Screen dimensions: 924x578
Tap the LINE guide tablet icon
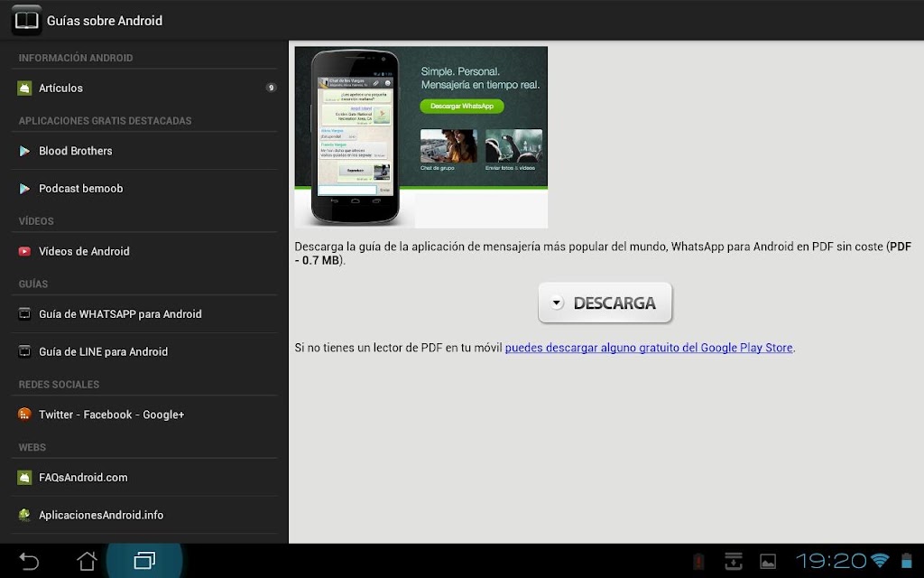pos(24,351)
